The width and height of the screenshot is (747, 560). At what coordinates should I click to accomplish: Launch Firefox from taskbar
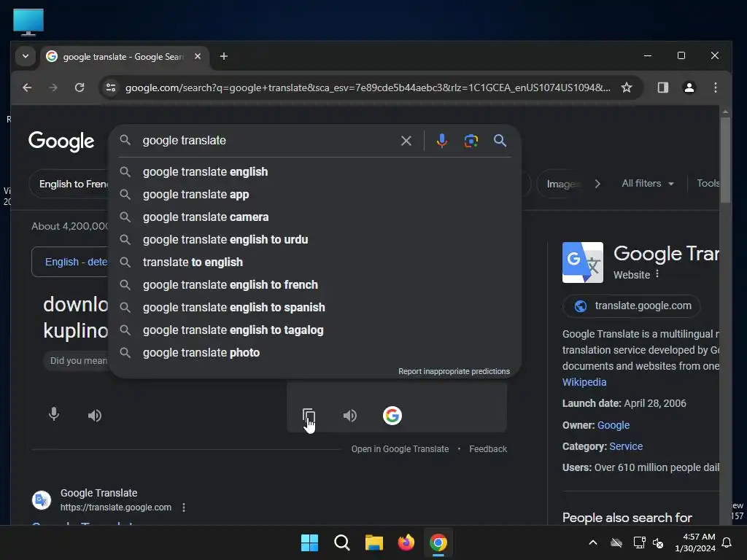pyautogui.click(x=406, y=542)
